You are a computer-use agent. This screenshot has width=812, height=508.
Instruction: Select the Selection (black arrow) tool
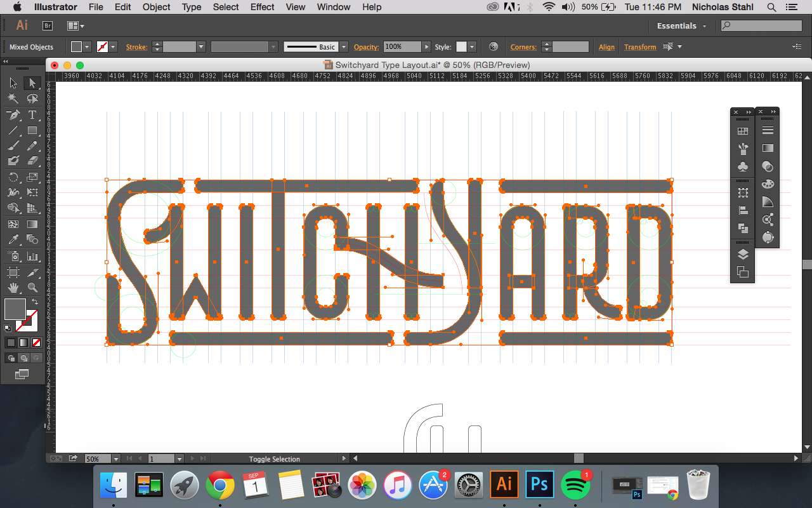[13, 83]
